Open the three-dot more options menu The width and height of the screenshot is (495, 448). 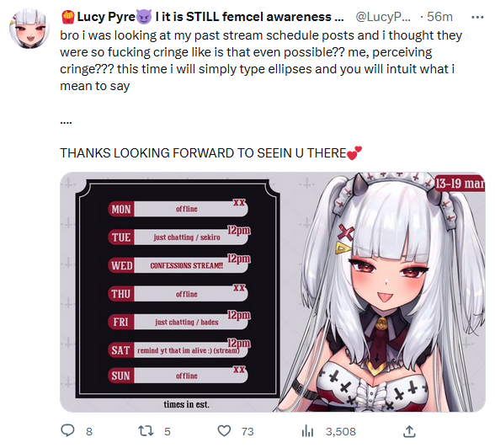pyautogui.click(x=477, y=17)
